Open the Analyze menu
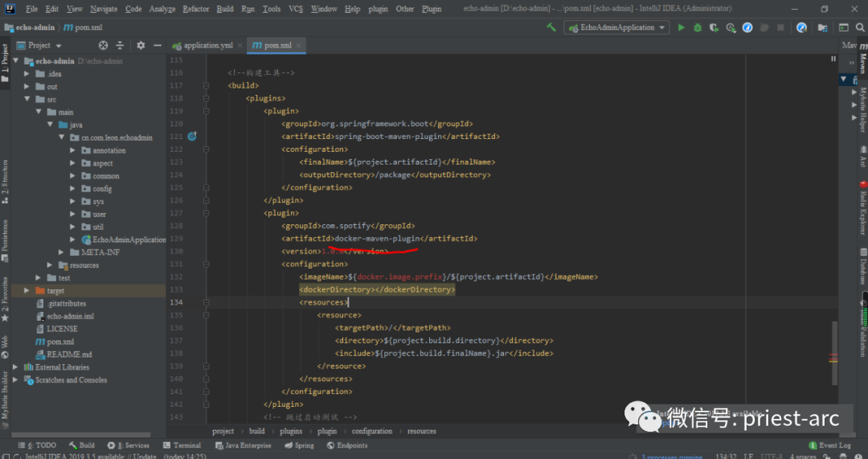 pos(162,9)
